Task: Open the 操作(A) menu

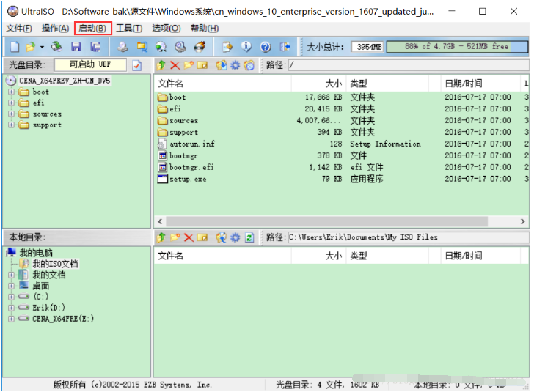Action: [x=55, y=29]
